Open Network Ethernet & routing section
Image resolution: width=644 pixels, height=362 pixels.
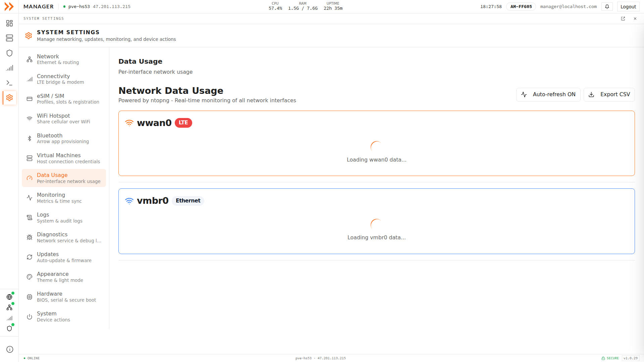pos(64,59)
